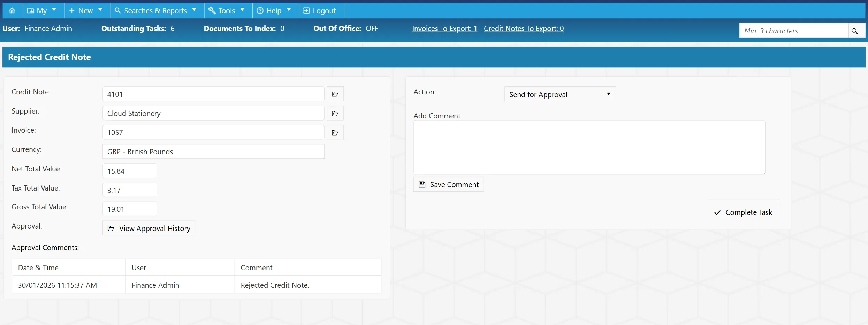
Task: Go to the home page icon
Action: [x=12, y=10]
